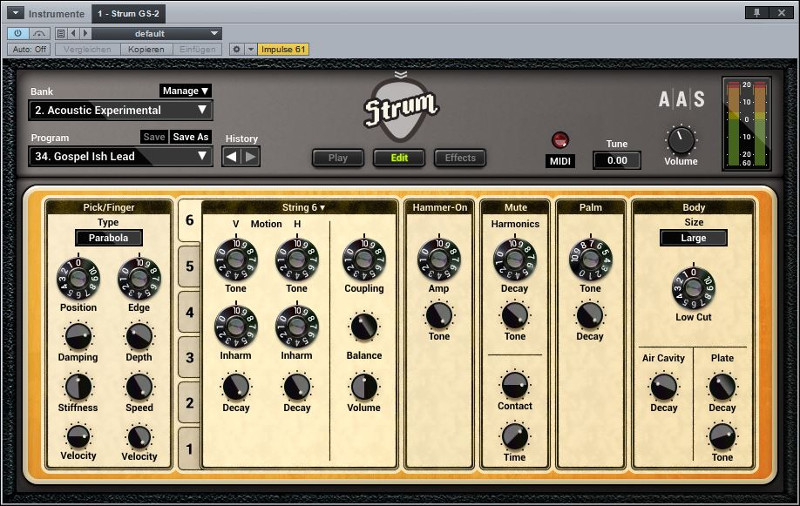
Task: Select string tab 6
Action: pyautogui.click(x=190, y=220)
